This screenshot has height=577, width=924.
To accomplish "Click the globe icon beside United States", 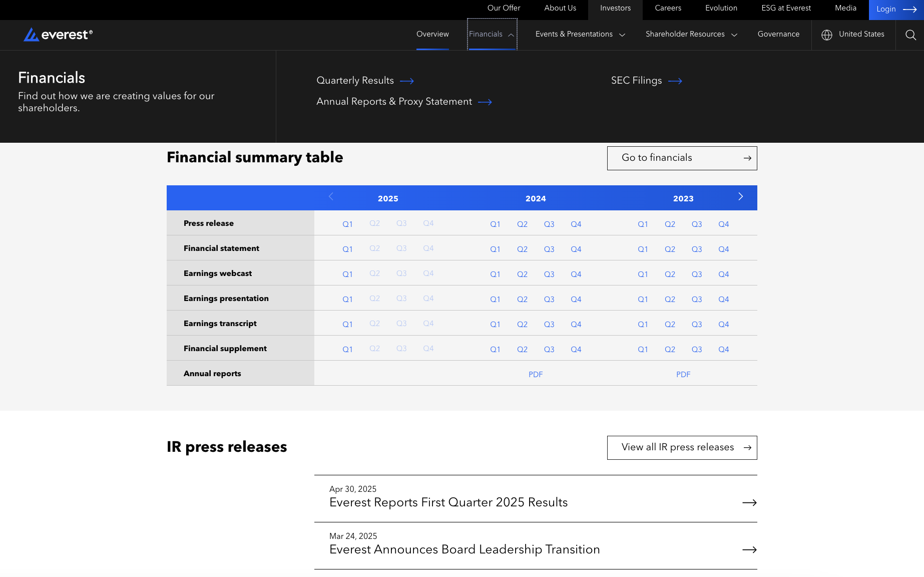I will coord(827,35).
